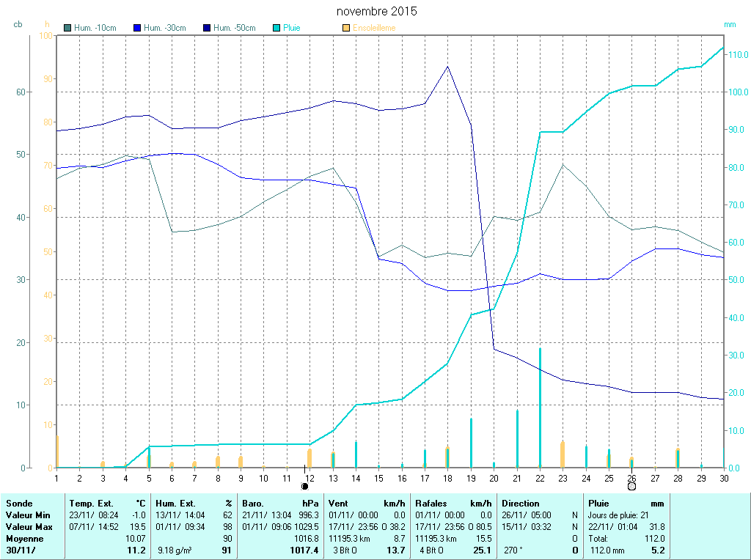Click the sunshine bar on day 23
The width and height of the screenshot is (751, 560).
click(563, 454)
